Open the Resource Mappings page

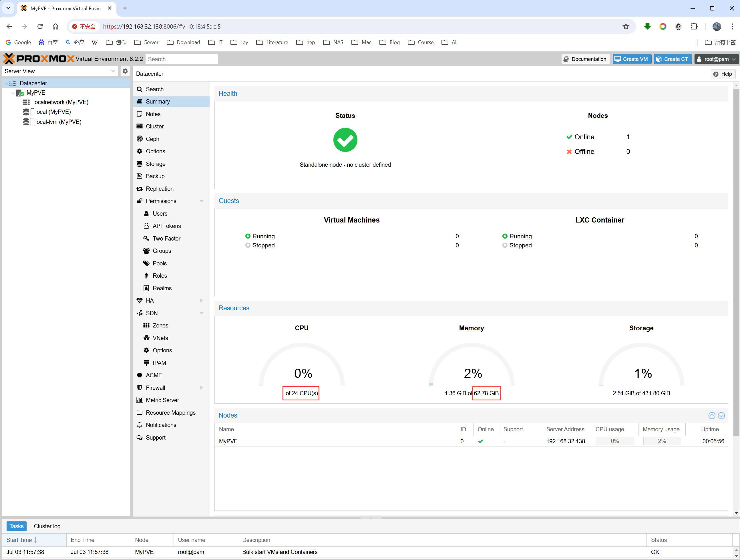171,412
